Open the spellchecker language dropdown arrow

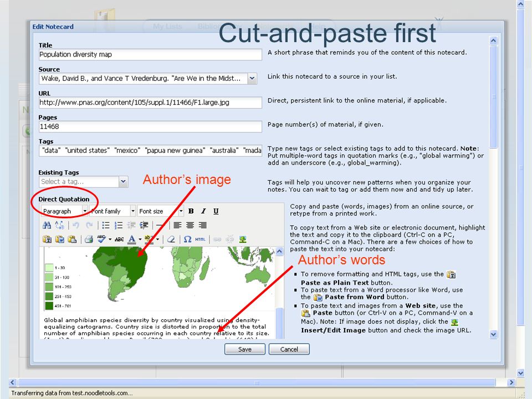(x=110, y=239)
